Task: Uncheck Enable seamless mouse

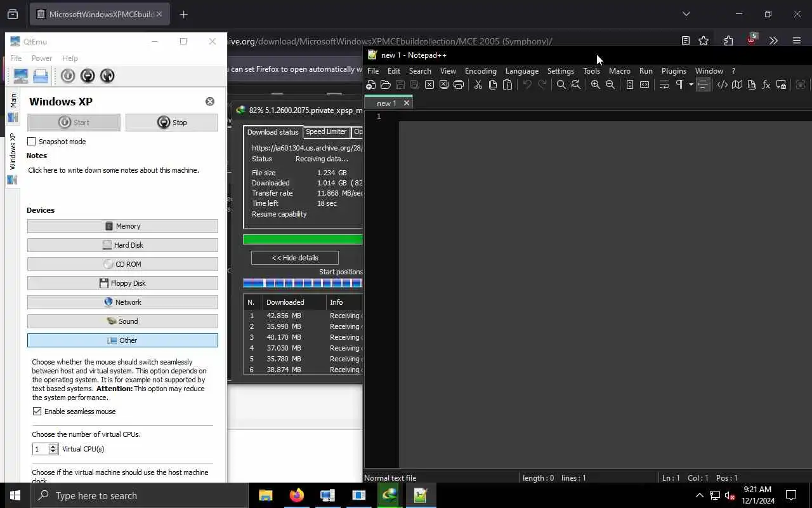Action: 37,411
